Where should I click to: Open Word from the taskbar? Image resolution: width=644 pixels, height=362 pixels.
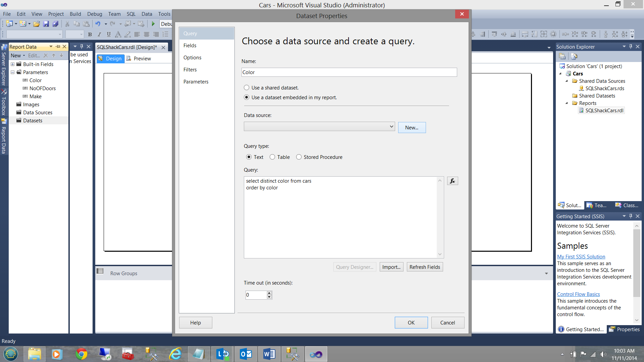coord(269,354)
